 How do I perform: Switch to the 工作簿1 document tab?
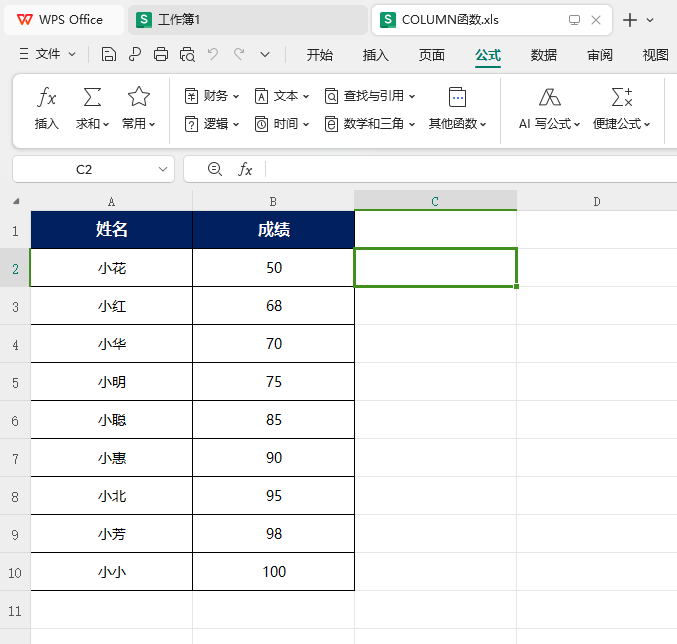click(247, 20)
